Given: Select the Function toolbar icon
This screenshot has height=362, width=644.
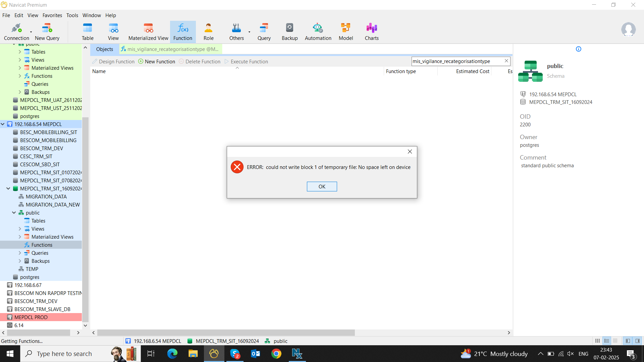Looking at the screenshot, I should (183, 32).
